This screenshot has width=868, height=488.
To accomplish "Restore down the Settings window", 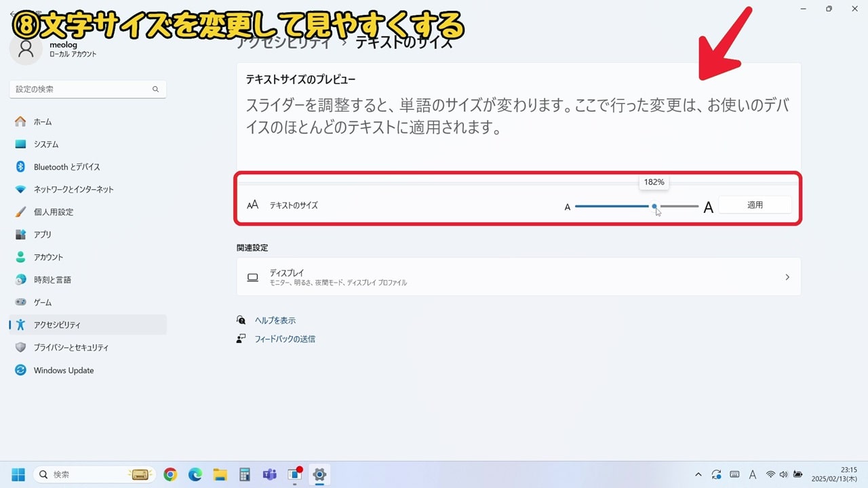I will click(829, 9).
